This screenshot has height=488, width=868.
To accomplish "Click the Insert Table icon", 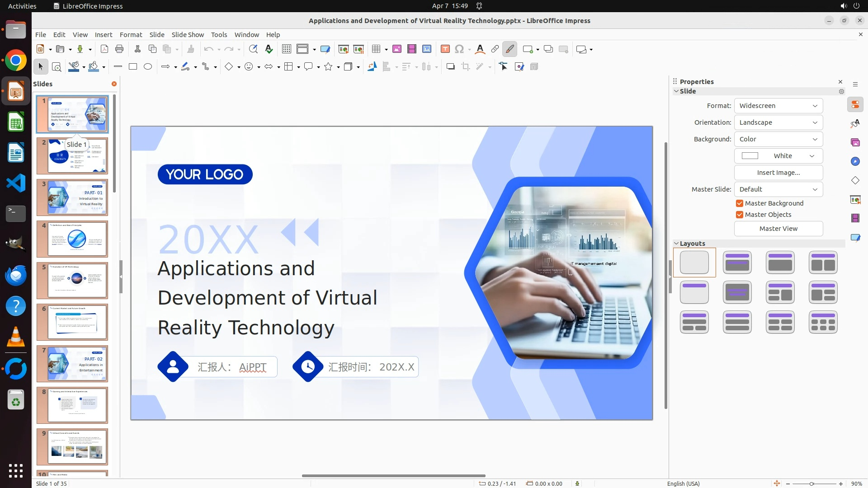I will coord(376,49).
